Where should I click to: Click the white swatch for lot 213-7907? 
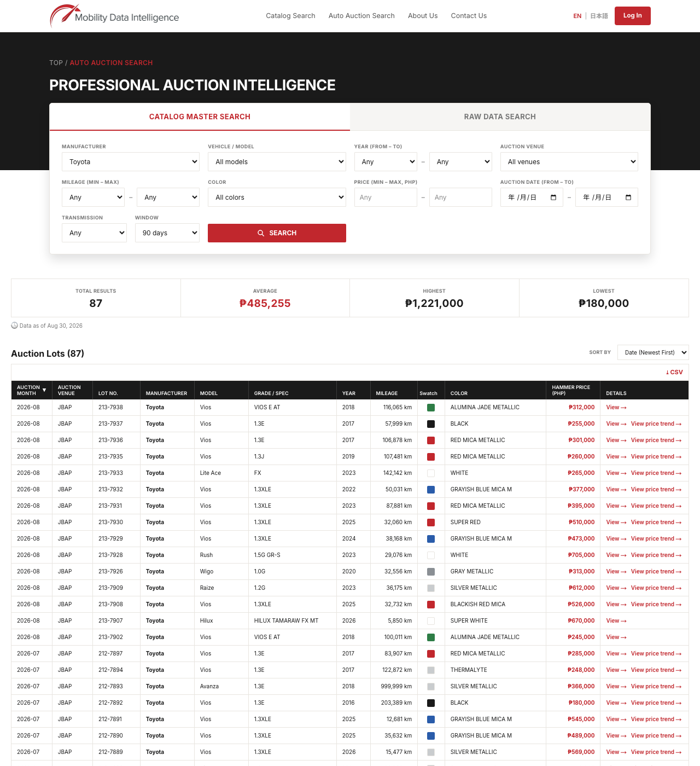point(431,621)
